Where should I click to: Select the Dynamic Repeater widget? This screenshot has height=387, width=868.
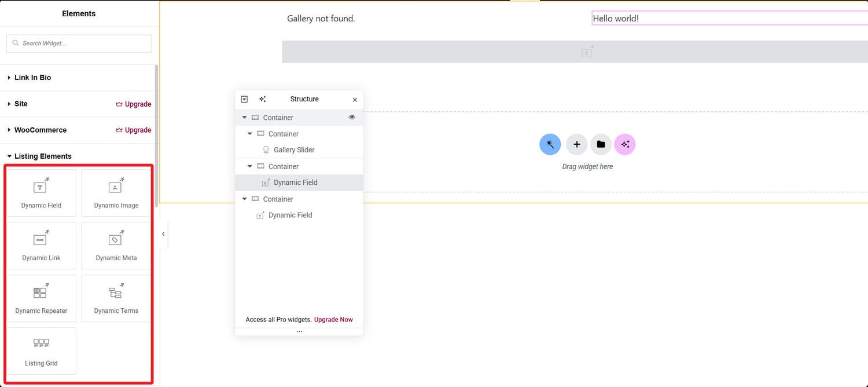(x=41, y=298)
